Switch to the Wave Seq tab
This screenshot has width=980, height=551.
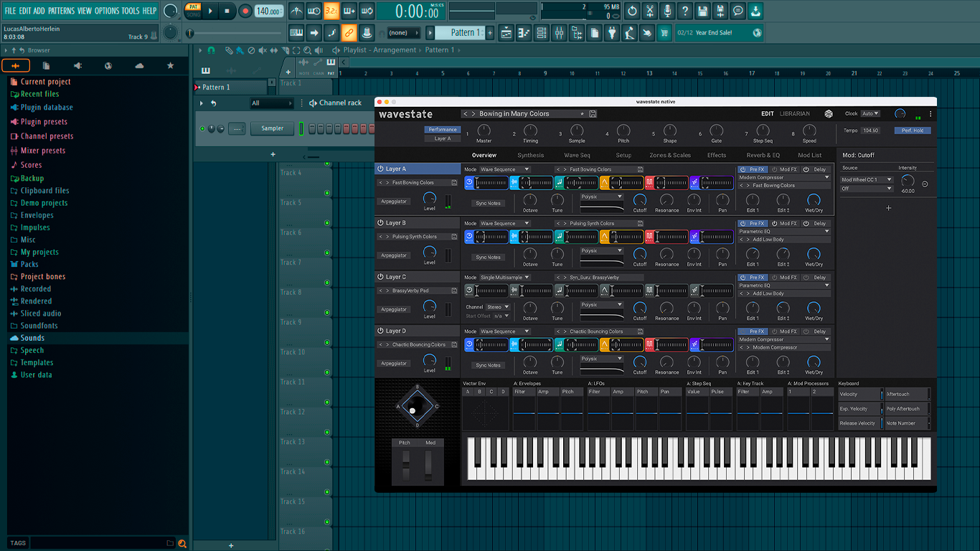[x=577, y=155]
